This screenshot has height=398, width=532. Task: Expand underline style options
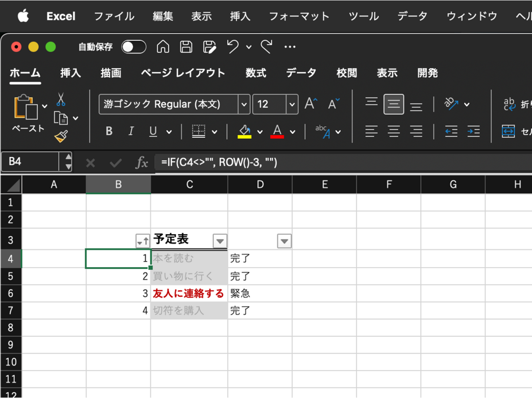(x=169, y=132)
